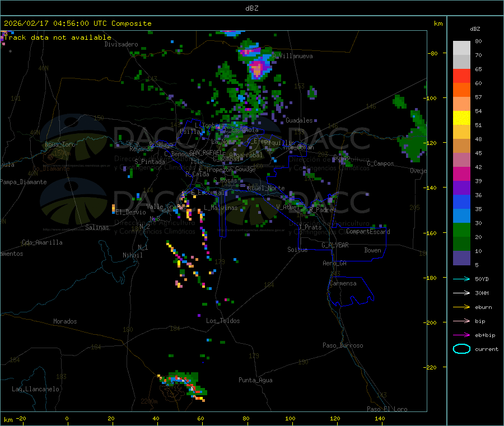This screenshot has height=426, width=504.
Task: Pick the magenta 39–42 dBZ color band
Action: (x=461, y=174)
